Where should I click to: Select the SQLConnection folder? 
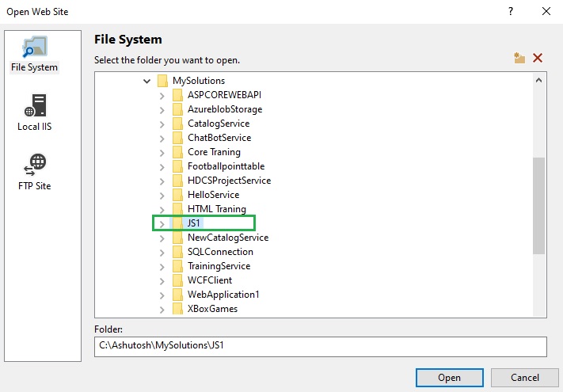[220, 252]
